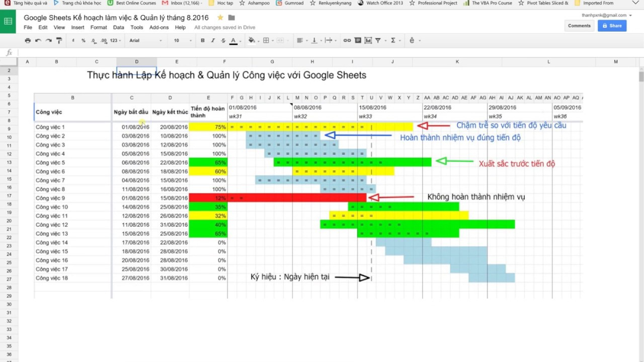Insert a link with the link icon
Viewport: 644px width, 362px height.
tap(347, 40)
